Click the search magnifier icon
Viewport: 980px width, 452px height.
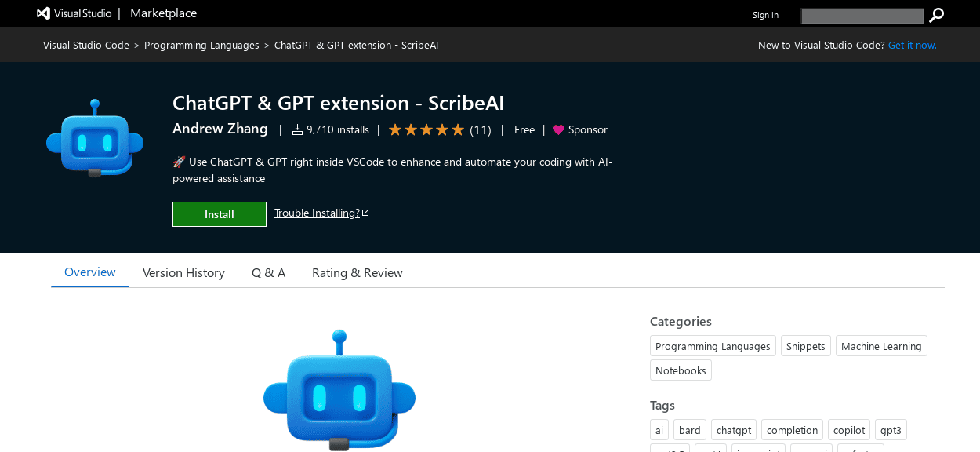point(936,14)
